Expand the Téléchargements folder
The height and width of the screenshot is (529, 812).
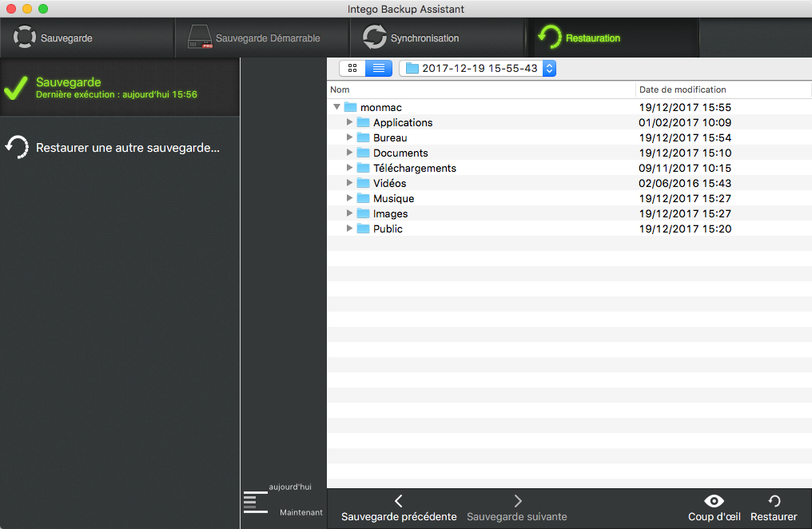(x=349, y=168)
